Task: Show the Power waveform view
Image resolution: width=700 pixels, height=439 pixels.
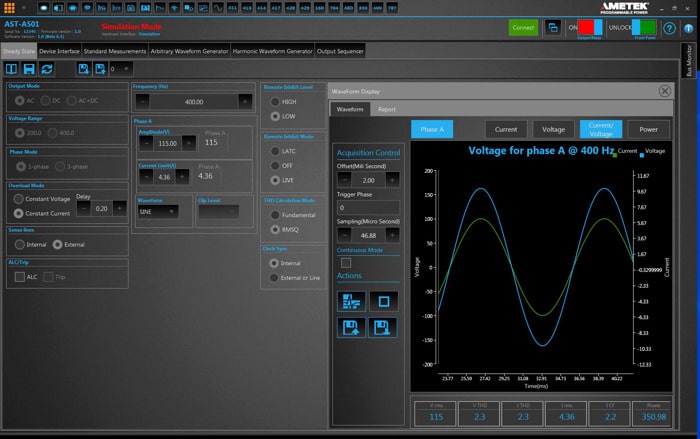Action: [648, 129]
